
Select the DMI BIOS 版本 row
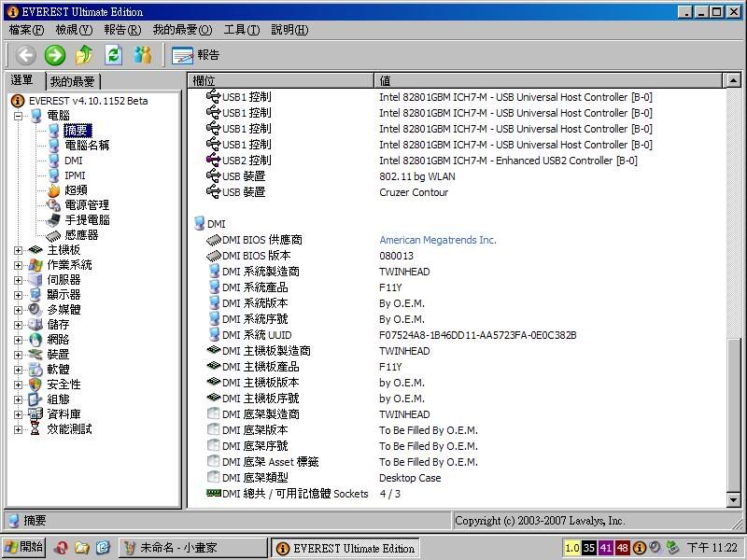click(x=458, y=256)
